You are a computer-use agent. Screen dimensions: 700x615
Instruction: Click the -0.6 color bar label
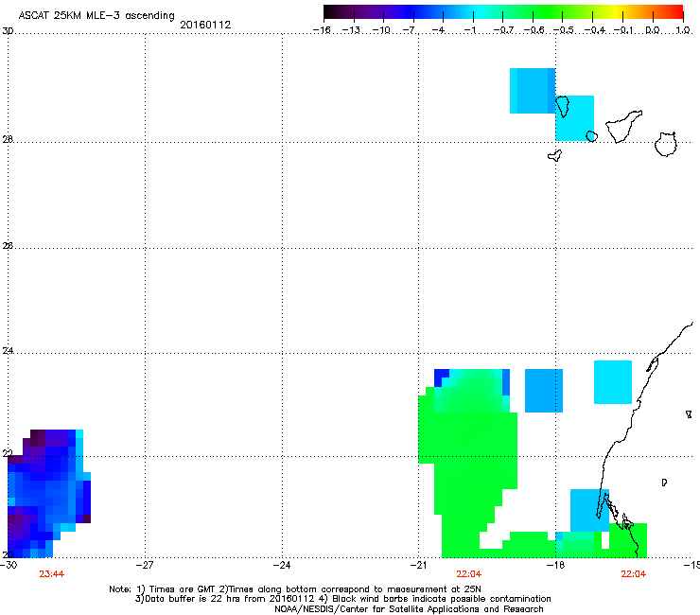(534, 30)
